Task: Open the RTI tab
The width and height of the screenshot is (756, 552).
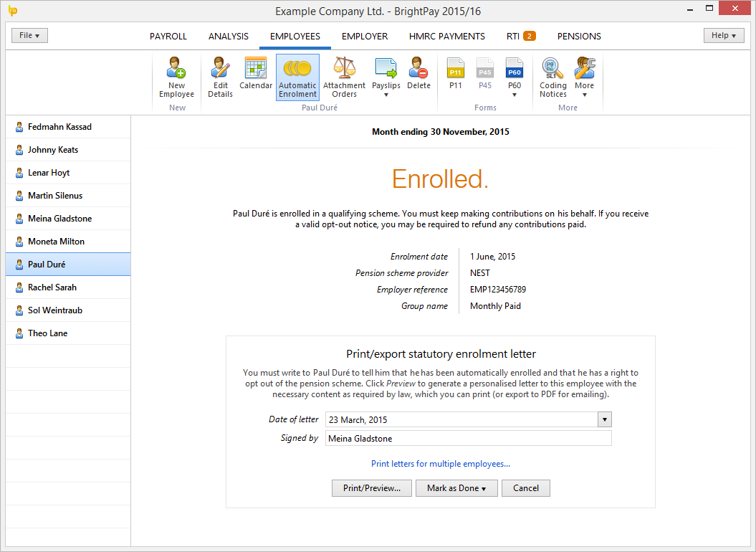Action: coord(513,36)
